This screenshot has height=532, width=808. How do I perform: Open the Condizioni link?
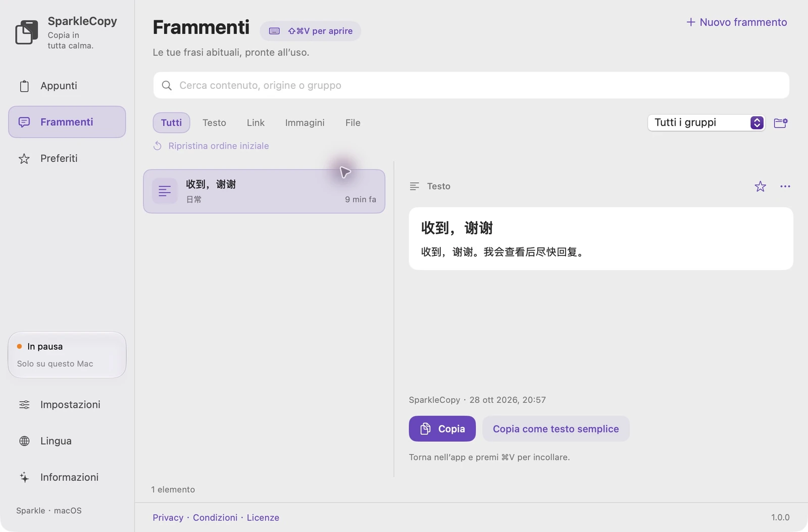(215, 517)
